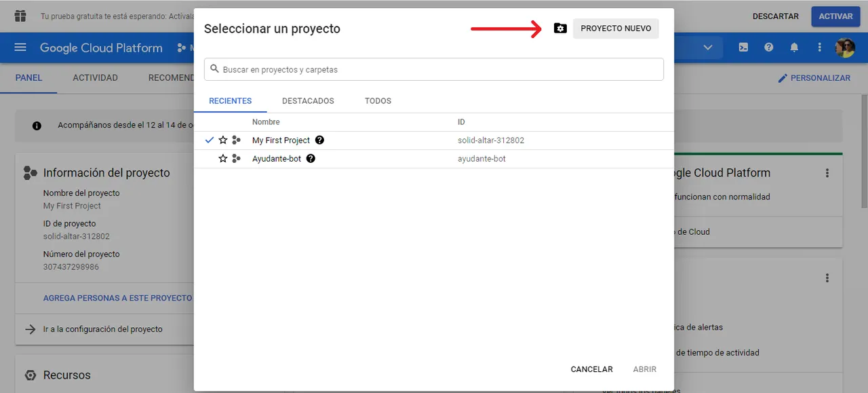The image size is (868, 393).
Task: Open Ir a la configuración del proyecto
Action: point(102,329)
